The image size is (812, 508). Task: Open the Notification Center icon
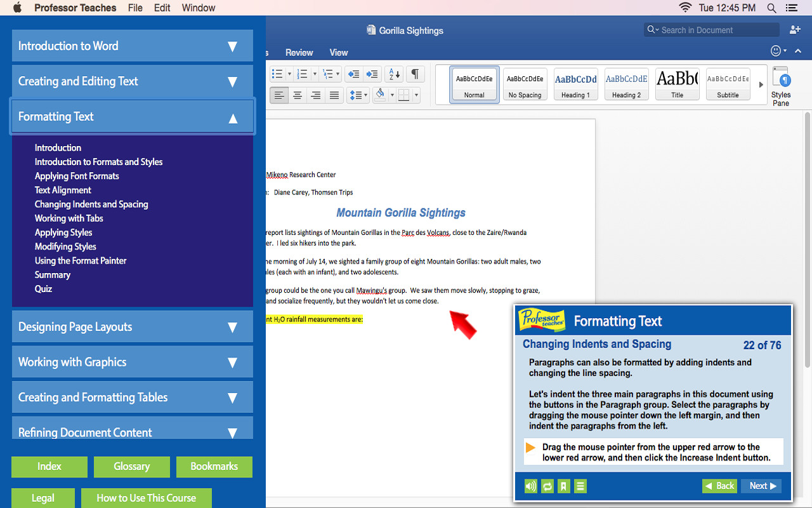point(791,8)
